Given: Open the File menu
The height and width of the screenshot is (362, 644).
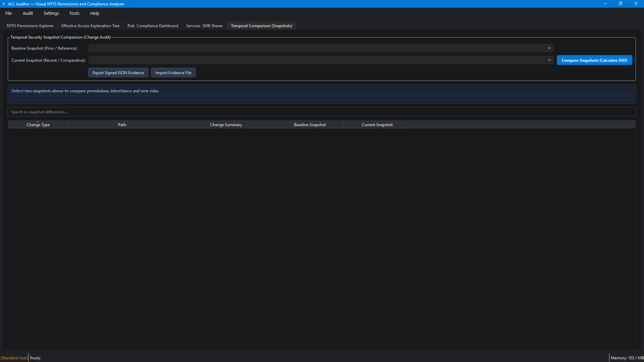Looking at the screenshot, I should coord(8,13).
